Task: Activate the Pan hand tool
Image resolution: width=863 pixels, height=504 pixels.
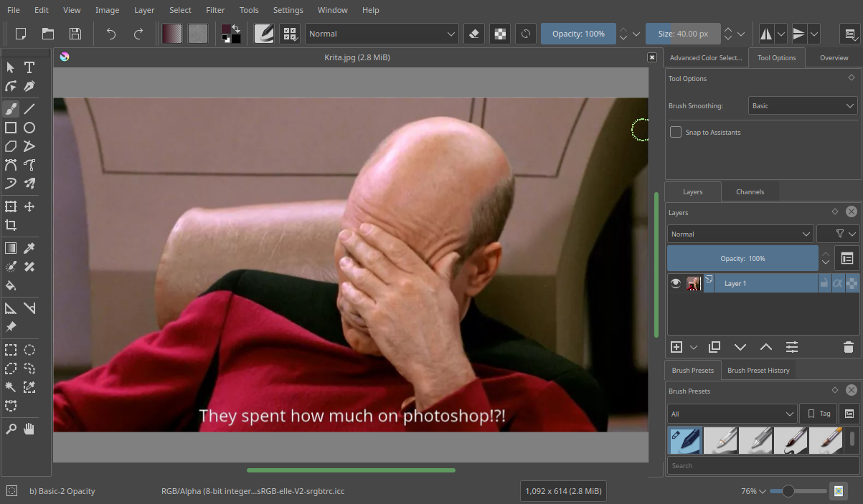Action: (x=29, y=429)
